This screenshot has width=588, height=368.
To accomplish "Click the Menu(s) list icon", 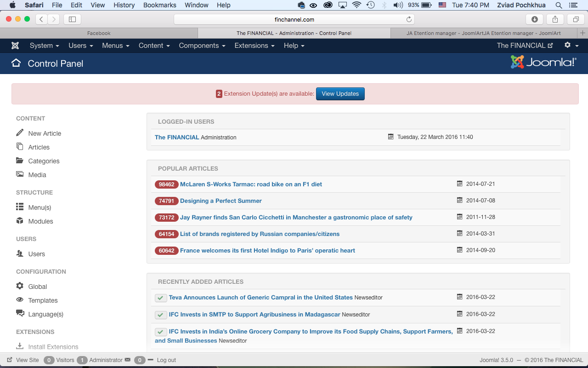I will [20, 207].
